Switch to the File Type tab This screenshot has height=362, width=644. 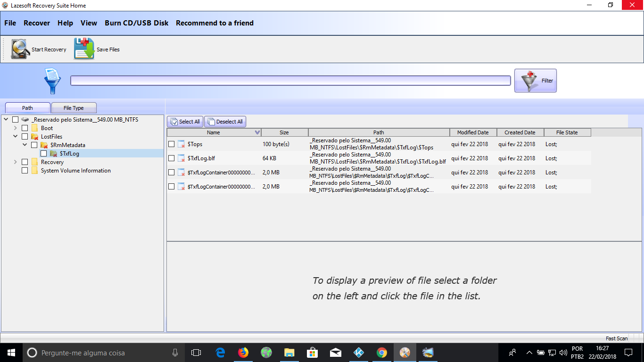[x=74, y=108]
